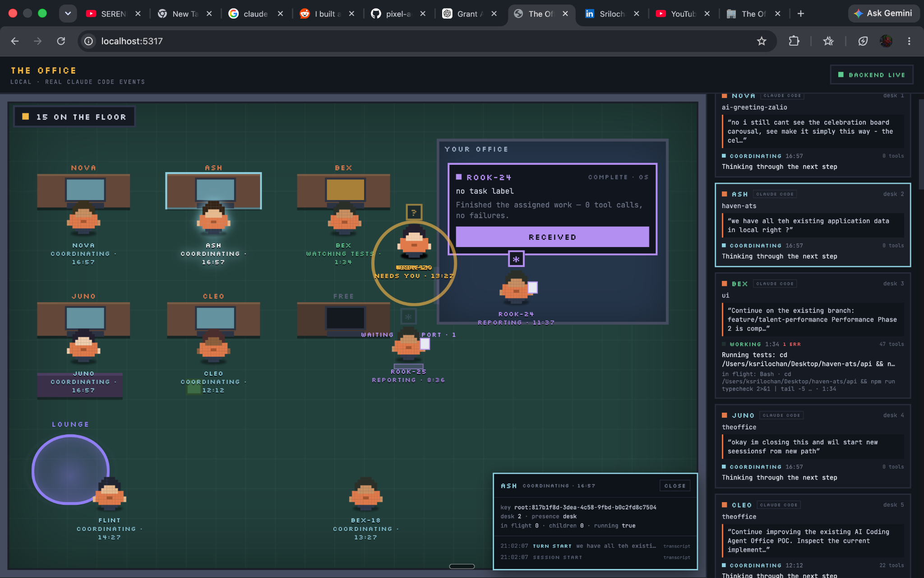924x578 pixels.
Task: Switch to the Sriloch LinkedIn tab
Action: click(612, 14)
